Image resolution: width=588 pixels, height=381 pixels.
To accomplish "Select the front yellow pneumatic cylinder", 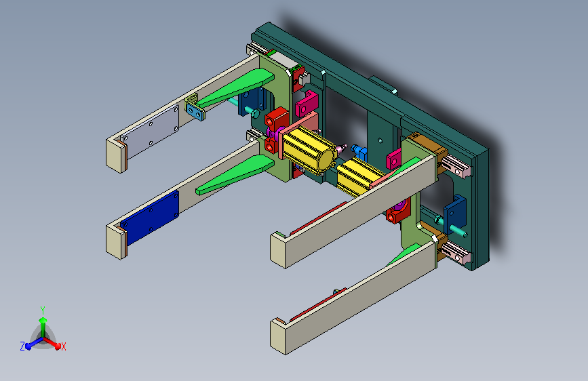I will [309, 151].
